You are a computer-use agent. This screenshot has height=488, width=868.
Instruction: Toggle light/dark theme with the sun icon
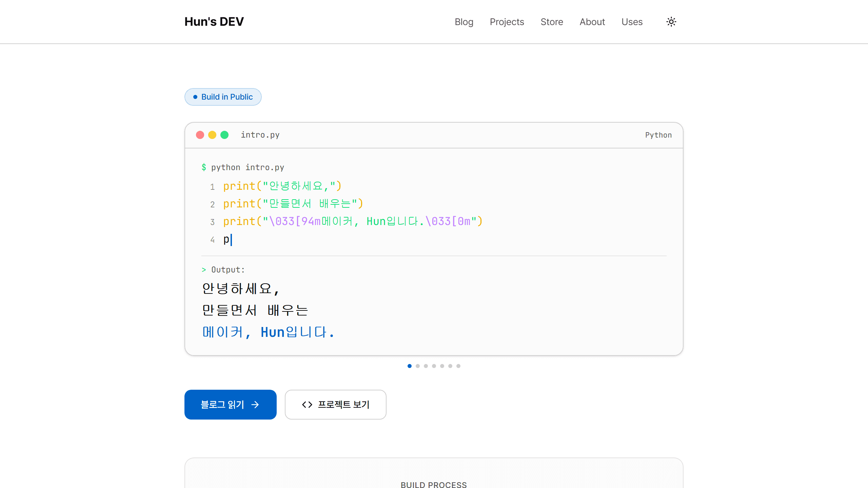point(671,22)
